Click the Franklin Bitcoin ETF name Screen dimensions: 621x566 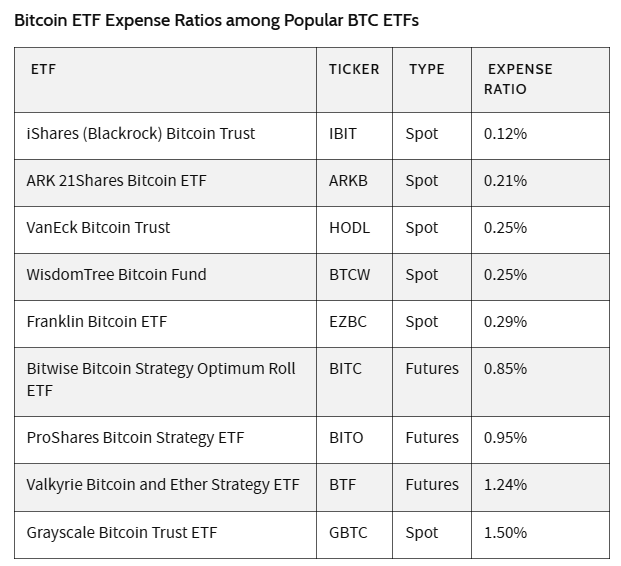(x=97, y=322)
